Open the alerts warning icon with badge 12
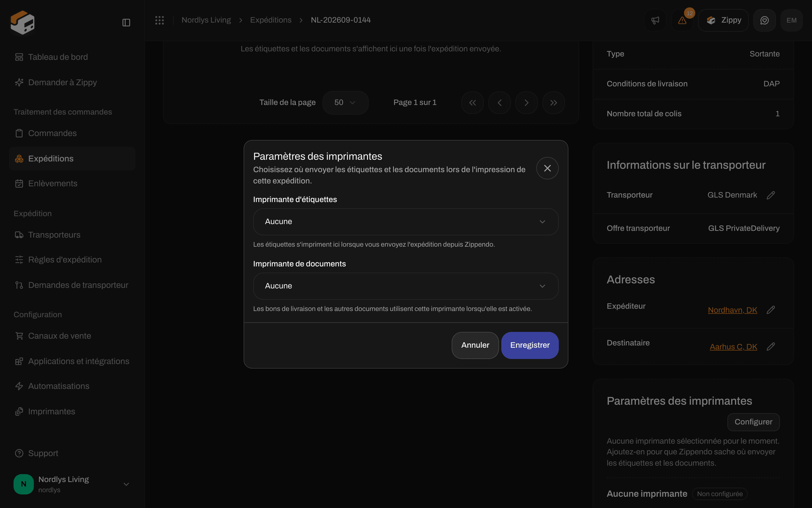The height and width of the screenshot is (508, 812). pos(683,21)
